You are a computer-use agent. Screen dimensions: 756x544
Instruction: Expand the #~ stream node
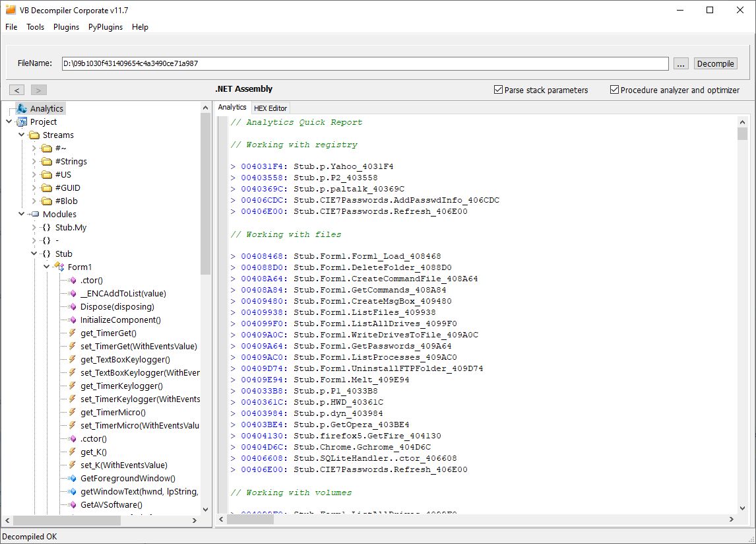click(34, 148)
